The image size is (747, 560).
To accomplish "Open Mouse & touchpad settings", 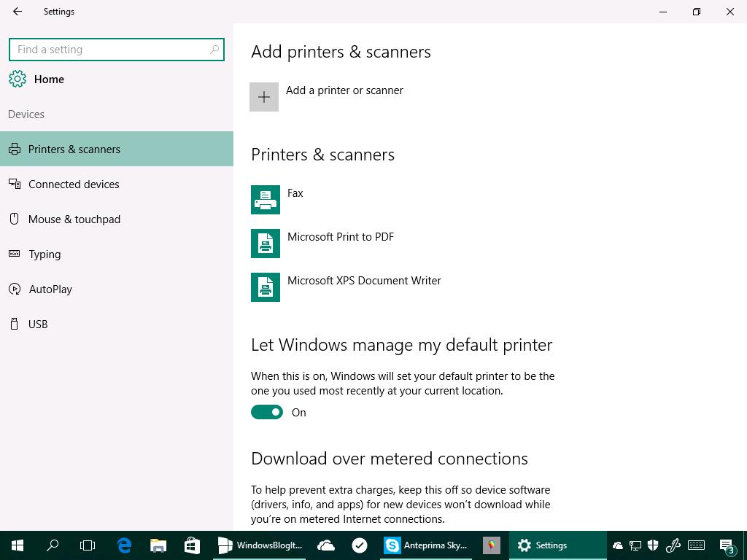I will tap(117, 219).
